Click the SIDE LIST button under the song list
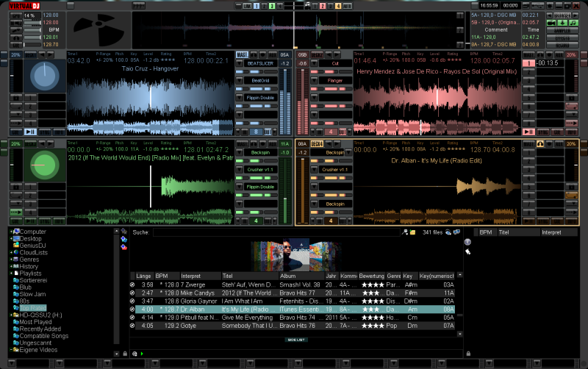The width and height of the screenshot is (588, 369). tap(296, 340)
